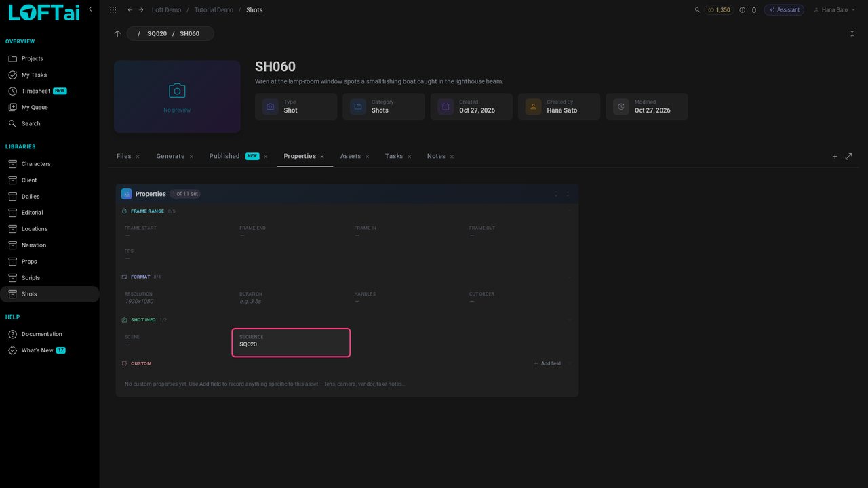Screen dimensions: 868x488
Task: Collapse the Shot Info section
Action: [569, 320]
